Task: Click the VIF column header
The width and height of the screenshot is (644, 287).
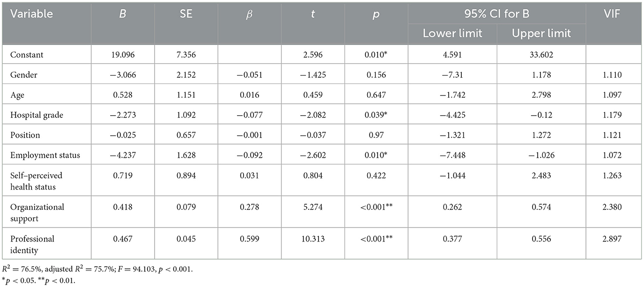Action: [613, 14]
